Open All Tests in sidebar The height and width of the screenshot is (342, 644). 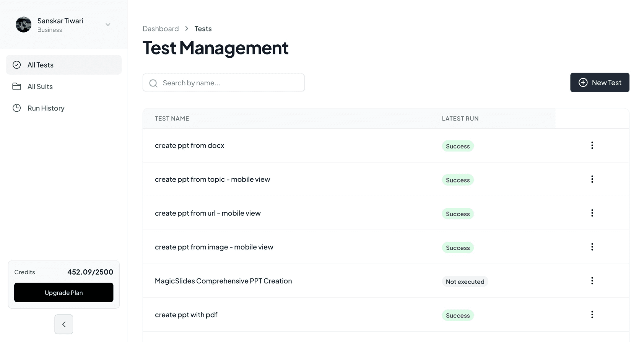64,65
